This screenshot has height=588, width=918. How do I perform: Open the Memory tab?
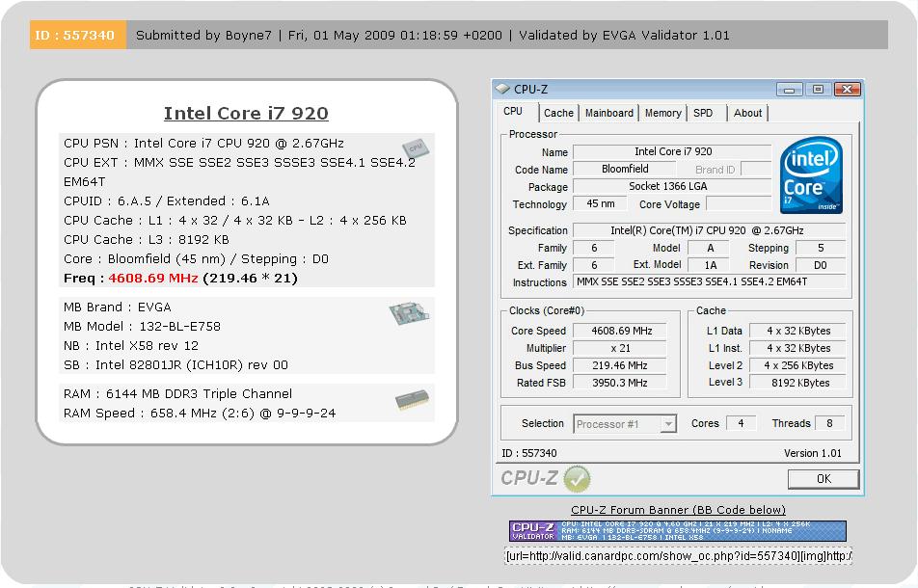662,113
